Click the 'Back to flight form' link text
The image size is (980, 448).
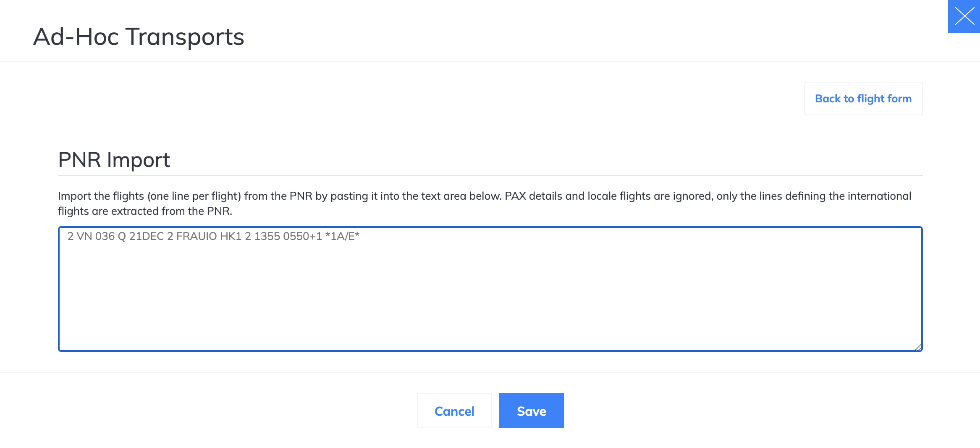[863, 99]
